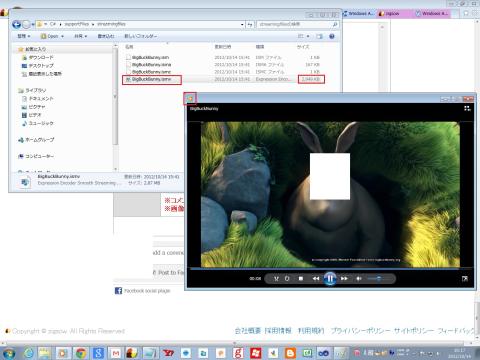The image size is (480, 360).
Task: Open Explorer help icon
Action: pyautogui.click(x=332, y=36)
